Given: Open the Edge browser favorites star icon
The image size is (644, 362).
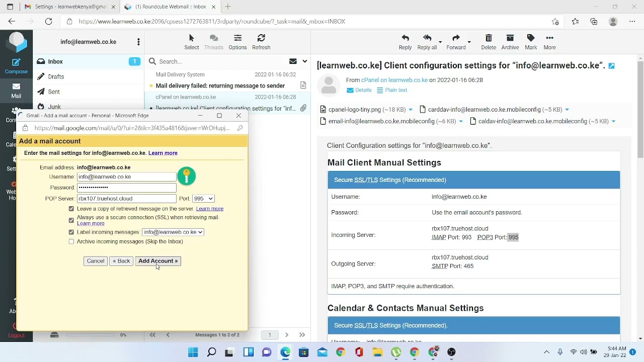Looking at the screenshot, I should pos(575,21).
